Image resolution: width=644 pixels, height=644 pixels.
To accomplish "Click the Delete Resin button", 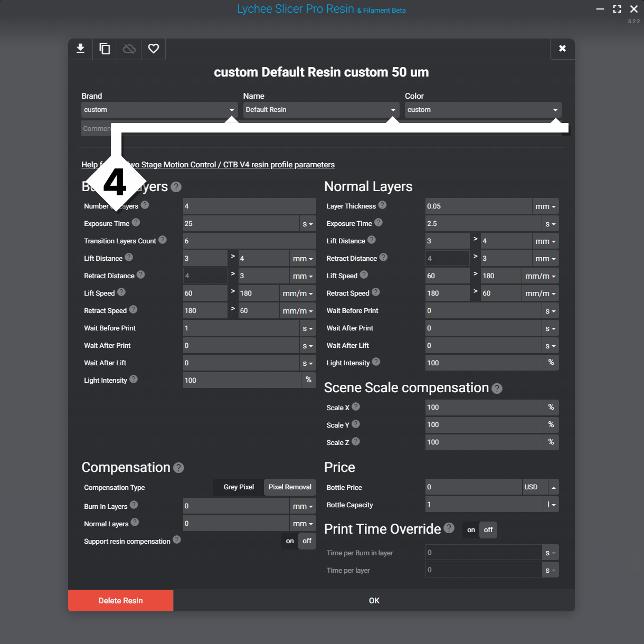I will (120, 600).
